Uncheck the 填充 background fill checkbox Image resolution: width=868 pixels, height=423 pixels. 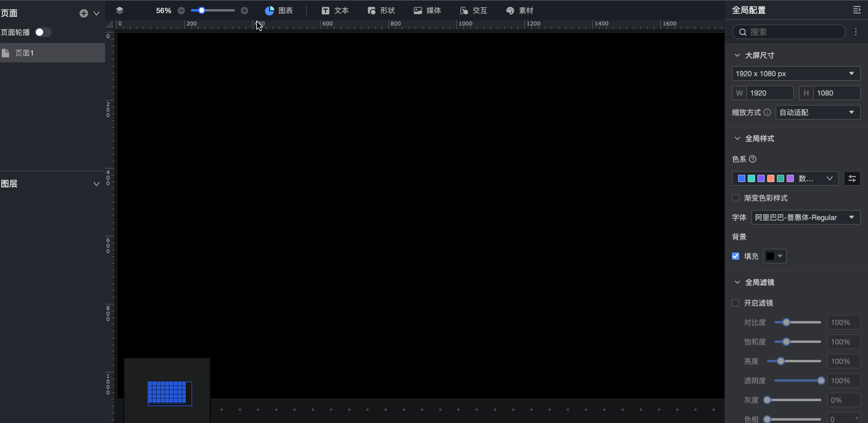(x=736, y=256)
